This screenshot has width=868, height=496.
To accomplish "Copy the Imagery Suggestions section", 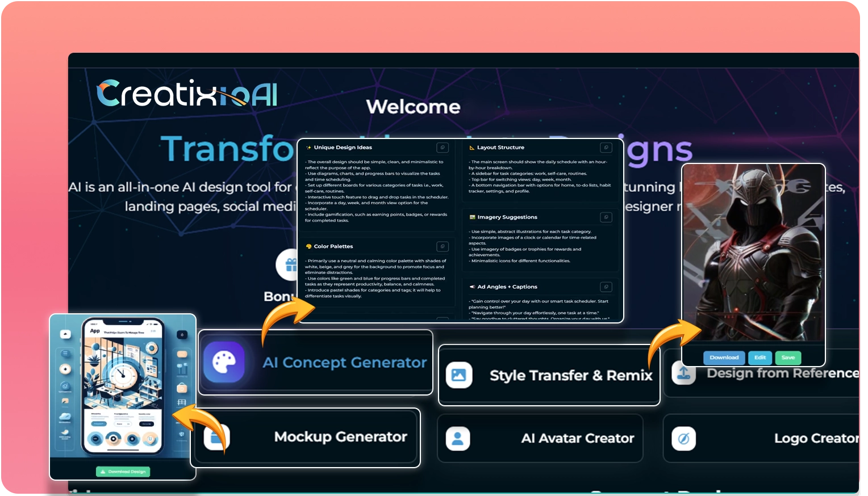I will [606, 217].
